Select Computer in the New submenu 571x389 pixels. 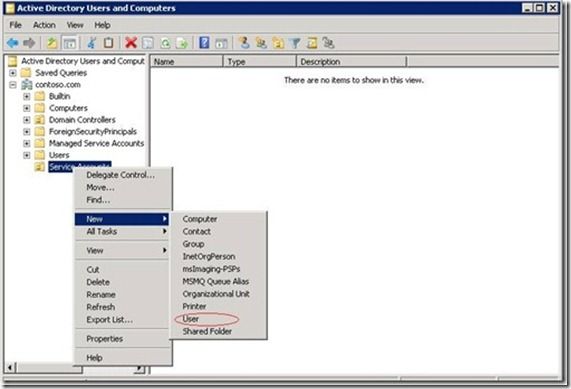point(218,219)
